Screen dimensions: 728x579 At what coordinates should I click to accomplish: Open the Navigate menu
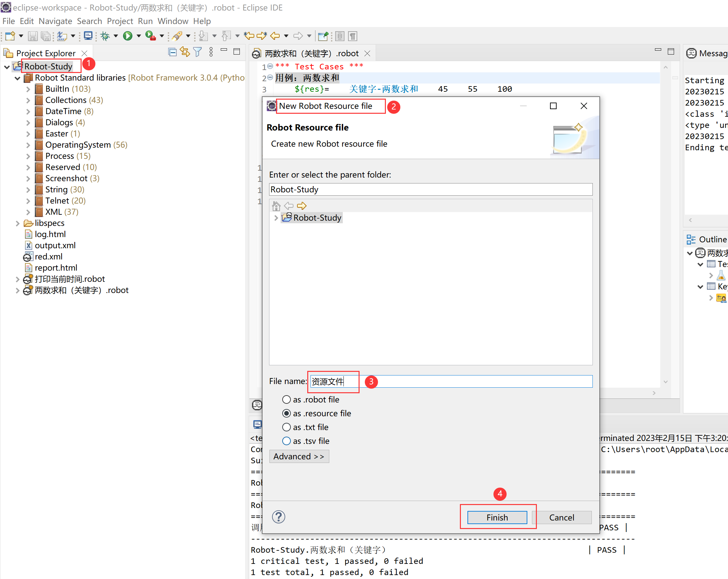[55, 21]
